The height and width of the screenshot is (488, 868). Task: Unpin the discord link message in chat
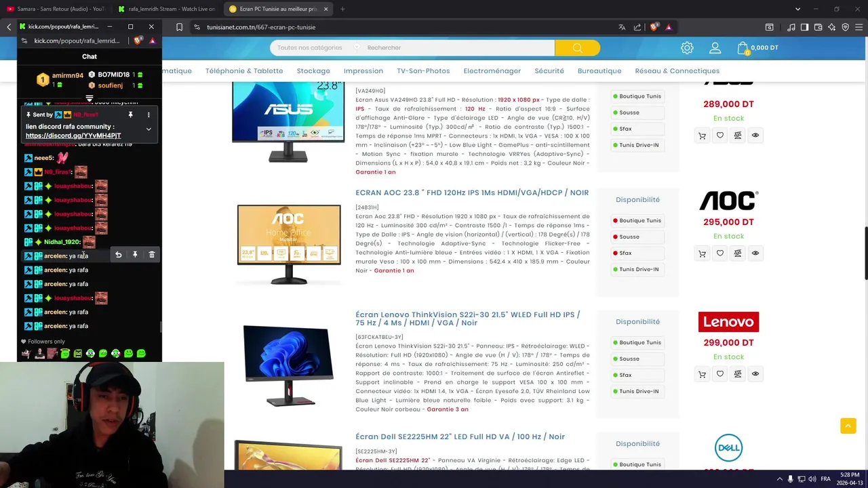tap(130, 115)
